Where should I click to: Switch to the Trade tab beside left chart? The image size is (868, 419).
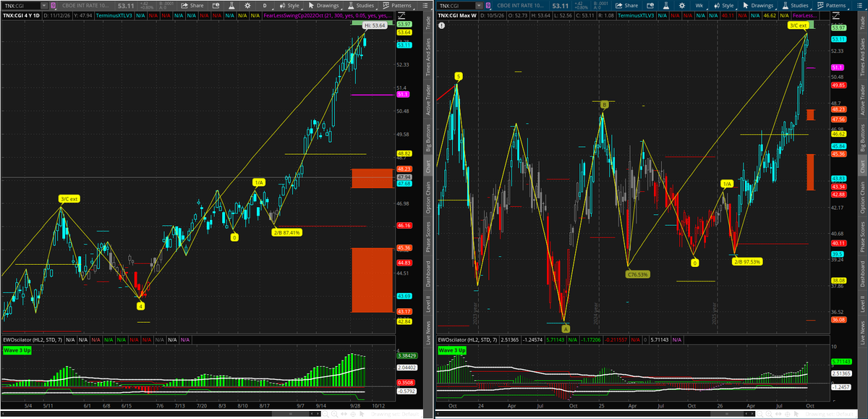click(428, 24)
